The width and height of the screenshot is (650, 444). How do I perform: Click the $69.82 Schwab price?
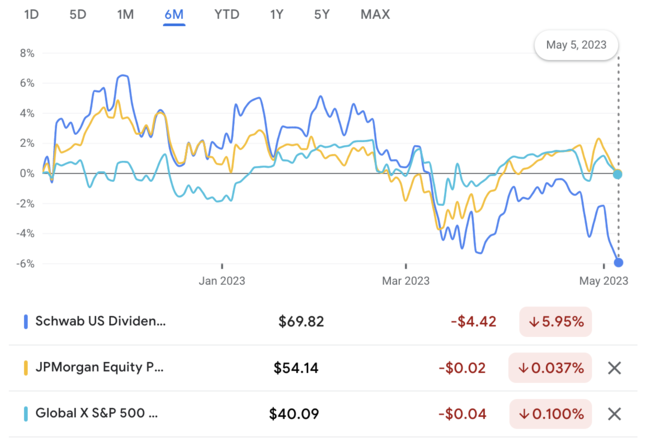tap(301, 322)
